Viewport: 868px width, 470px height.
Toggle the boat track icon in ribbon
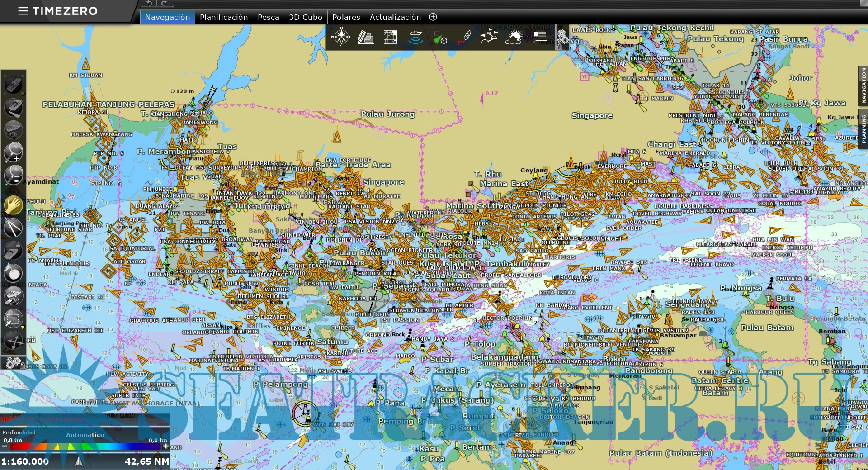[x=465, y=37]
